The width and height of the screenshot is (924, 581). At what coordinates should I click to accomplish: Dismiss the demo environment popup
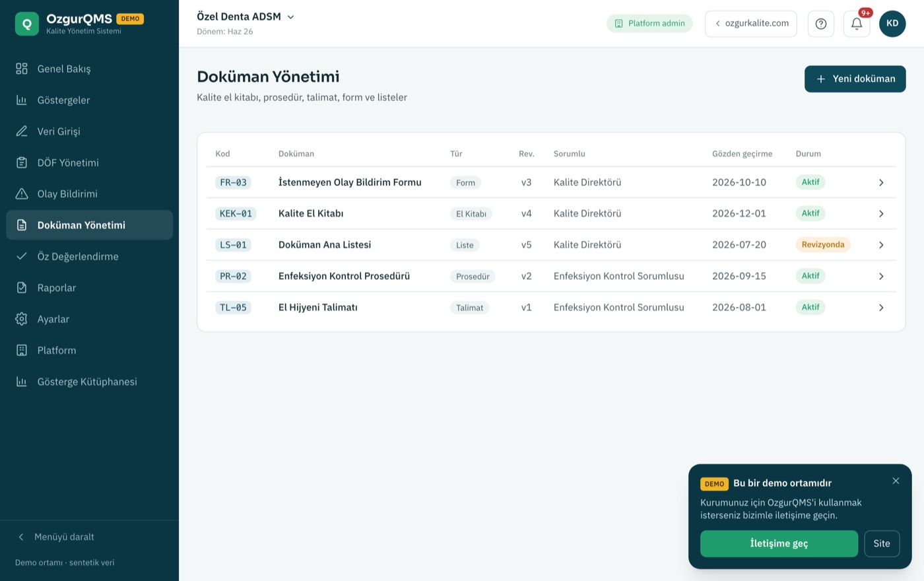pyautogui.click(x=896, y=481)
